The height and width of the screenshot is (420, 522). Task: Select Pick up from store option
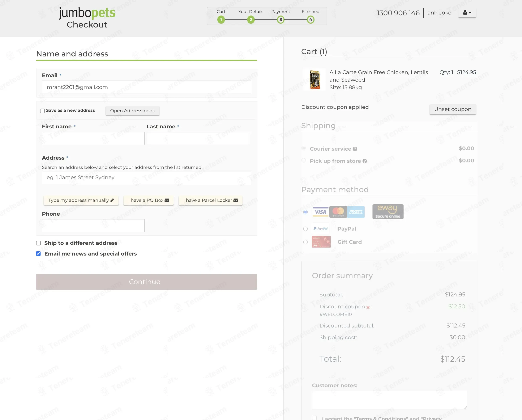(x=304, y=160)
